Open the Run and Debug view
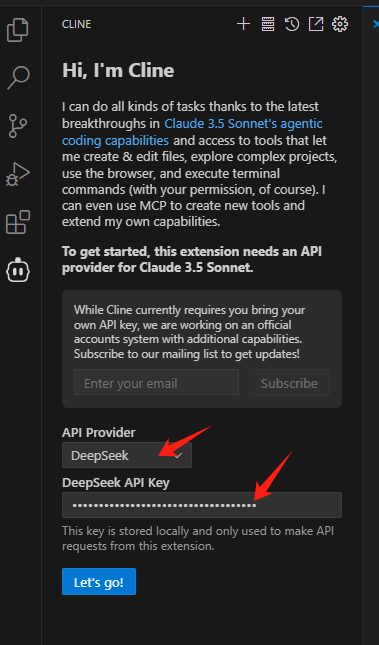Image resolution: width=379 pixels, height=645 pixels. tap(18, 174)
